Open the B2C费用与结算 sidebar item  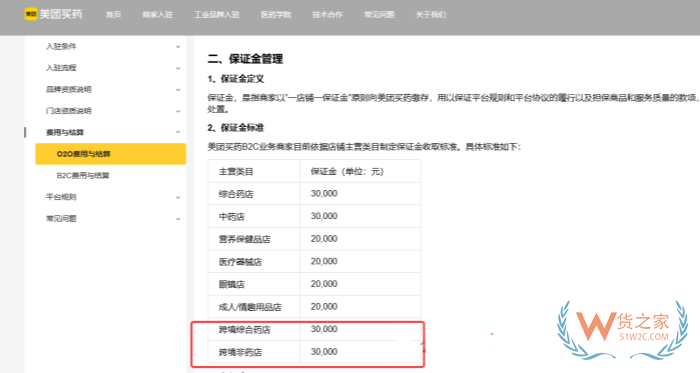click(83, 175)
